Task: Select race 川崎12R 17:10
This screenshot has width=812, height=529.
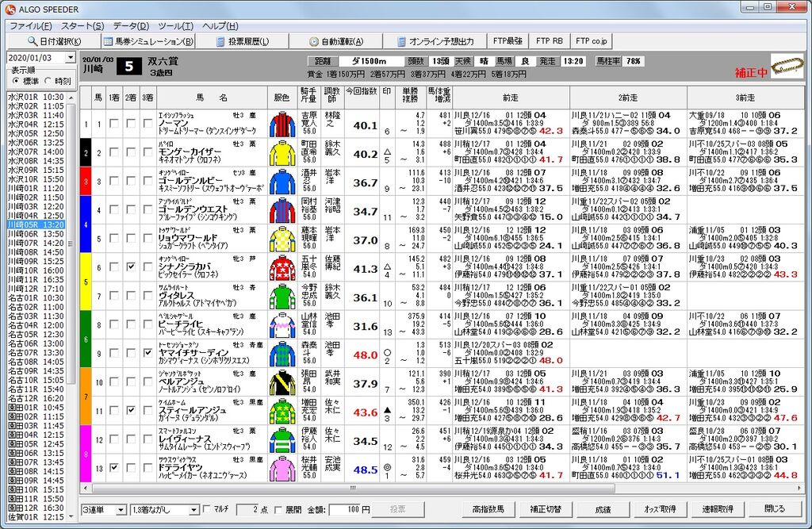Action: [x=36, y=289]
